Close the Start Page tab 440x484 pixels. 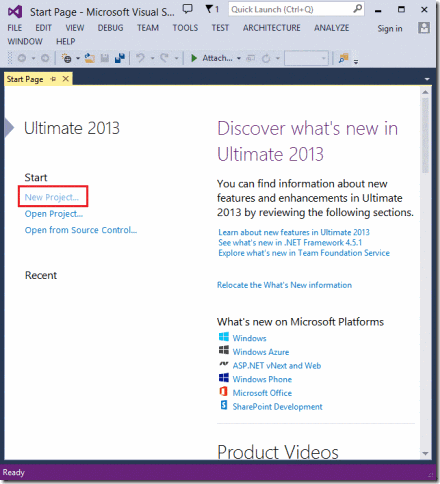pyautogui.click(x=66, y=79)
